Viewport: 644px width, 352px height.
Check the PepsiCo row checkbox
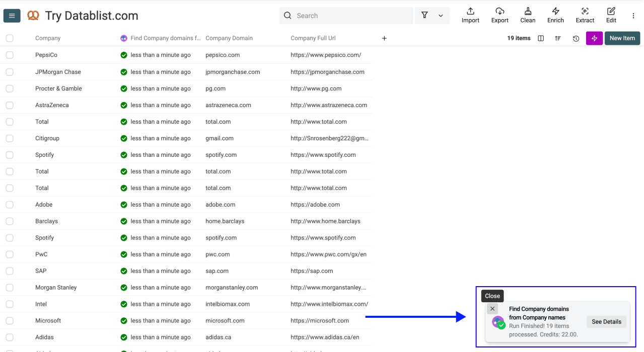point(9,55)
